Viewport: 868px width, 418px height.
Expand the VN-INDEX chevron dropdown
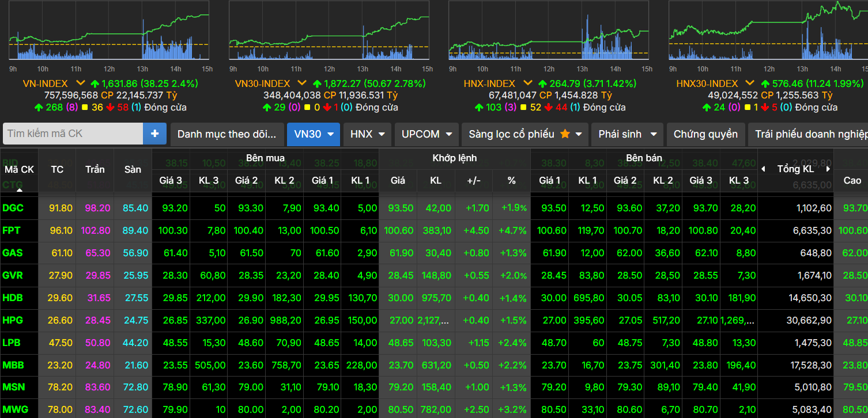coord(80,83)
